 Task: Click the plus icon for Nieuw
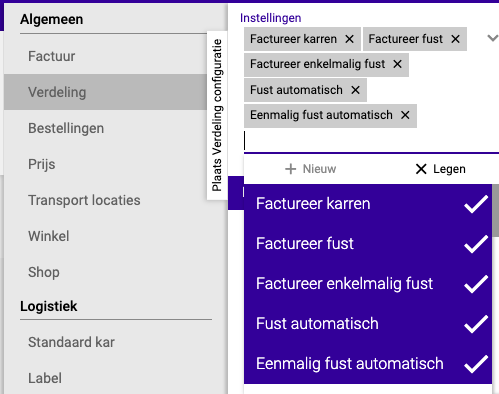(290, 169)
